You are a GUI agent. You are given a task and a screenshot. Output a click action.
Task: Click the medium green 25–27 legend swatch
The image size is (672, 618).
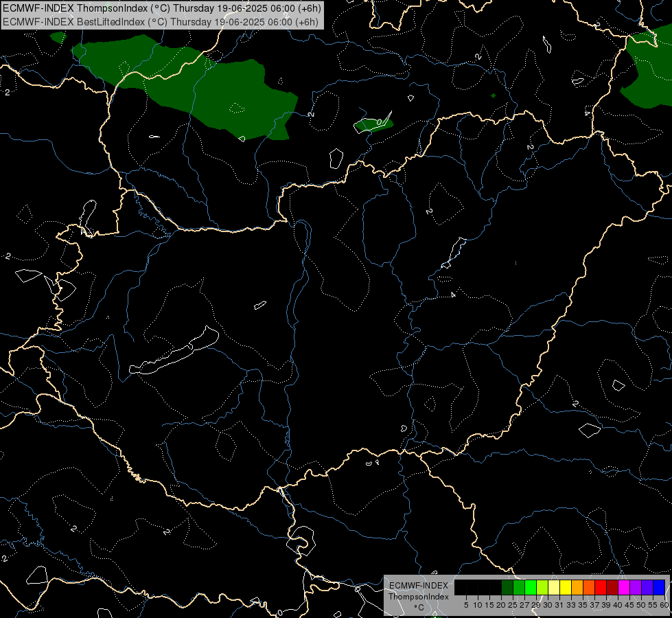519,587
